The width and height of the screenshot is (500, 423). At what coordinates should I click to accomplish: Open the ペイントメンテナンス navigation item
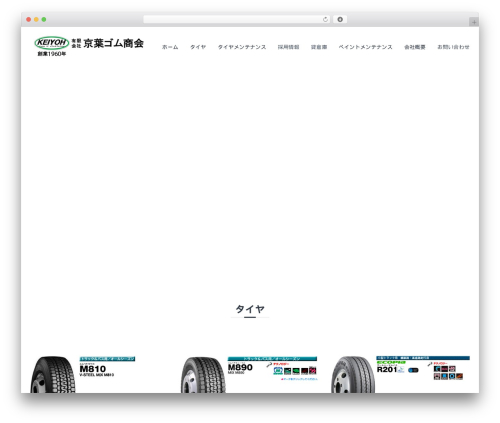click(x=366, y=47)
